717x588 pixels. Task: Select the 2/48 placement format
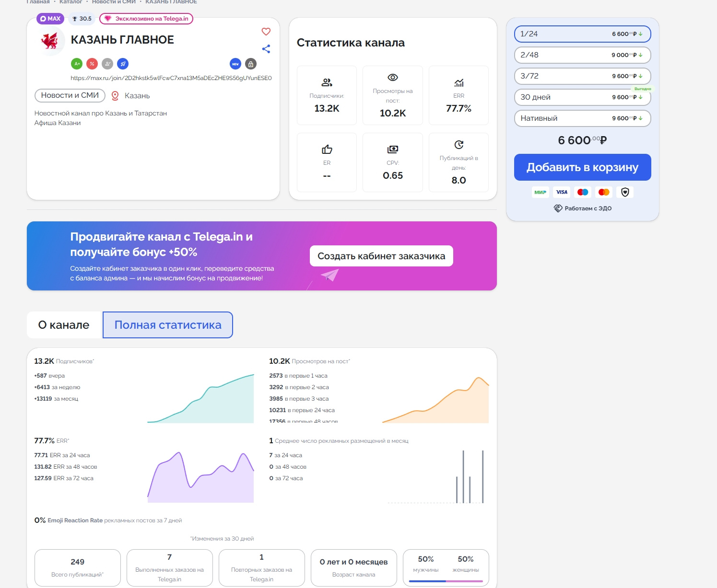tap(582, 55)
